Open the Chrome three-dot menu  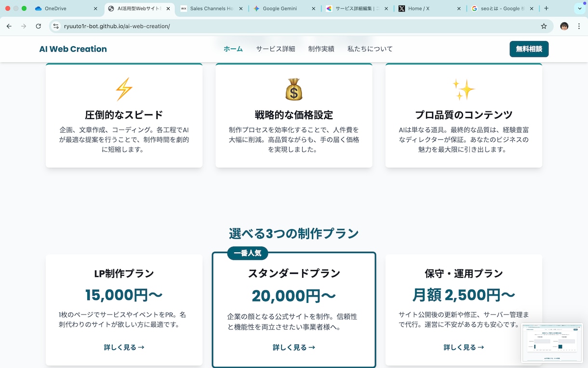[x=579, y=26]
